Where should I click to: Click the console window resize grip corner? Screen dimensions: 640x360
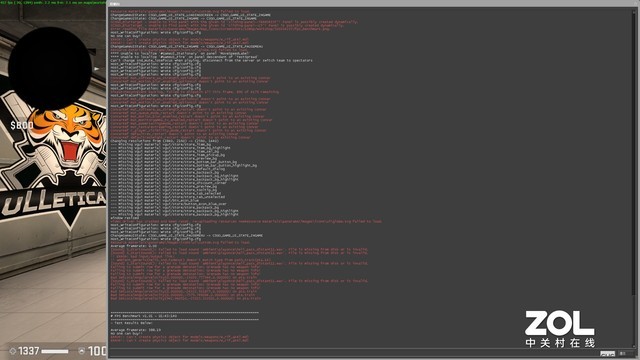tap(636, 356)
